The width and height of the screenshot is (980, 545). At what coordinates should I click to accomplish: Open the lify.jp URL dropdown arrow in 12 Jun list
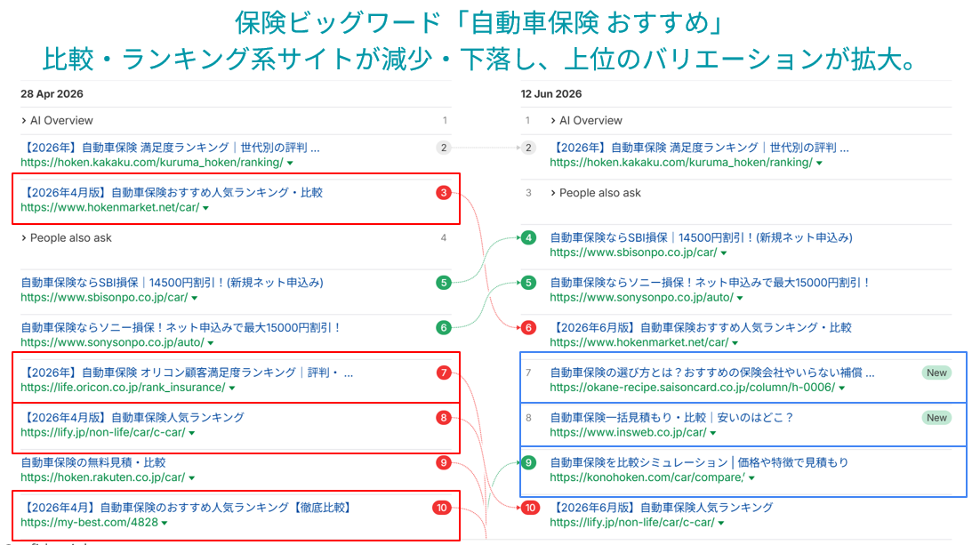point(721,523)
